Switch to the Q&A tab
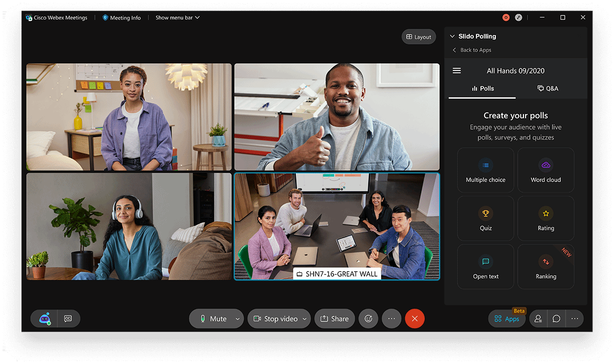This screenshot has width=614, height=364. click(x=547, y=88)
